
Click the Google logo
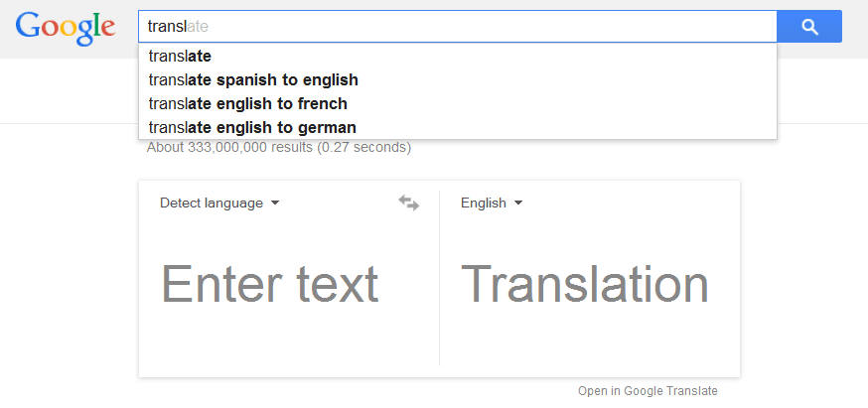tap(66, 28)
